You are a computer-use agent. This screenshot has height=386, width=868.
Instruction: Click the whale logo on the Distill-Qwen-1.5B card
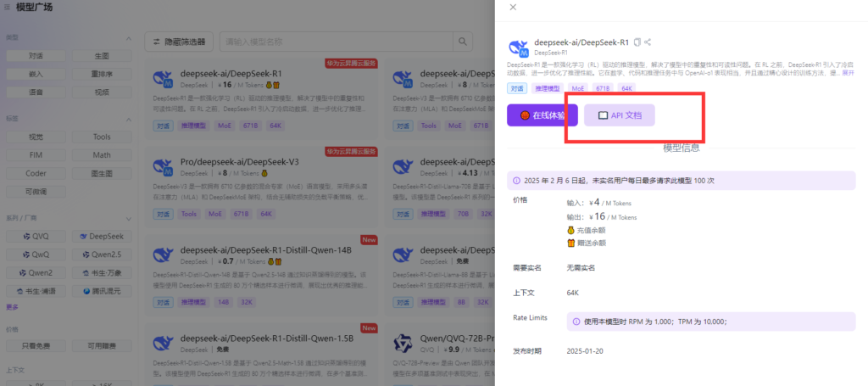163,344
